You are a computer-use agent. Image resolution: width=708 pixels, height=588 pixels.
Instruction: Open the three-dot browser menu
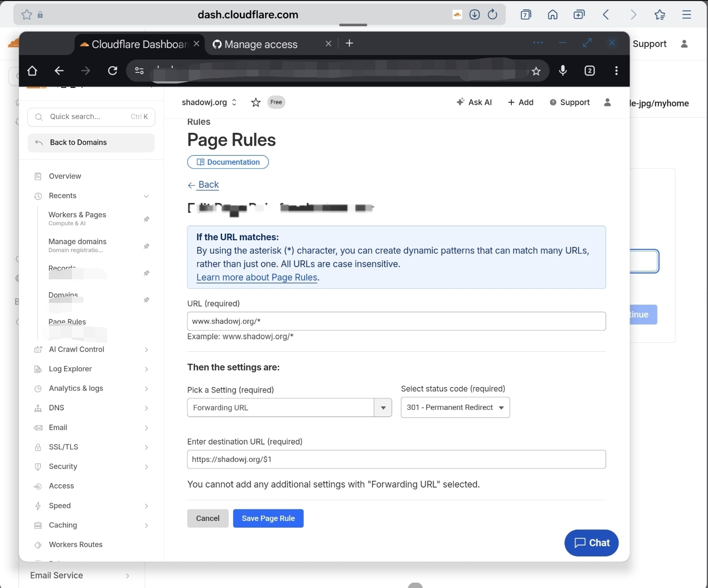tap(616, 71)
